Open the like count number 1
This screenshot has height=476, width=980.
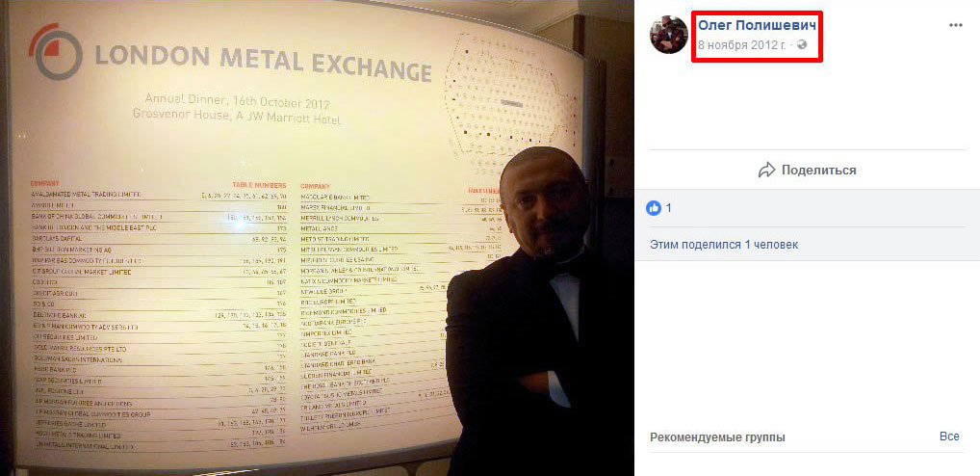669,208
